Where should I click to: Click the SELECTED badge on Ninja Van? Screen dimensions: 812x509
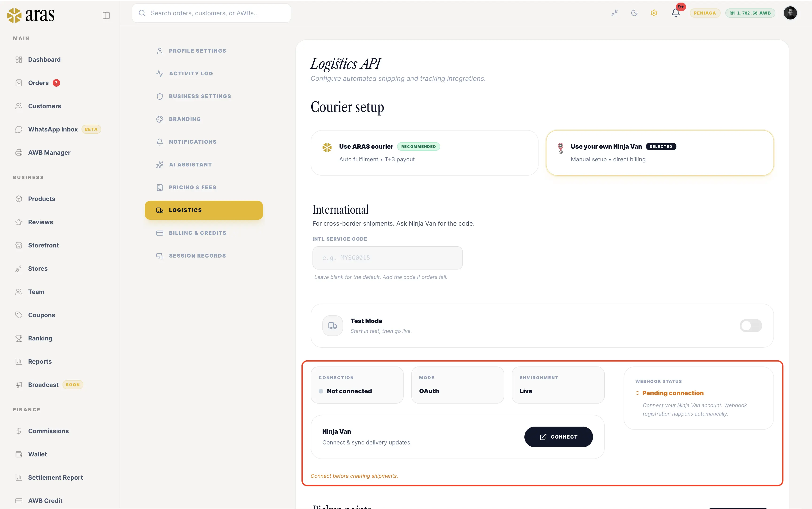(661, 147)
